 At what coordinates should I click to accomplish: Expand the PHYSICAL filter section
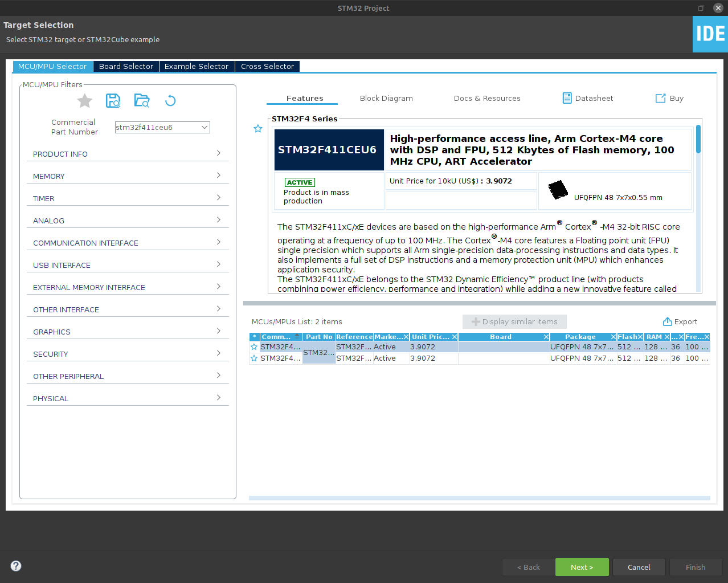(128, 398)
